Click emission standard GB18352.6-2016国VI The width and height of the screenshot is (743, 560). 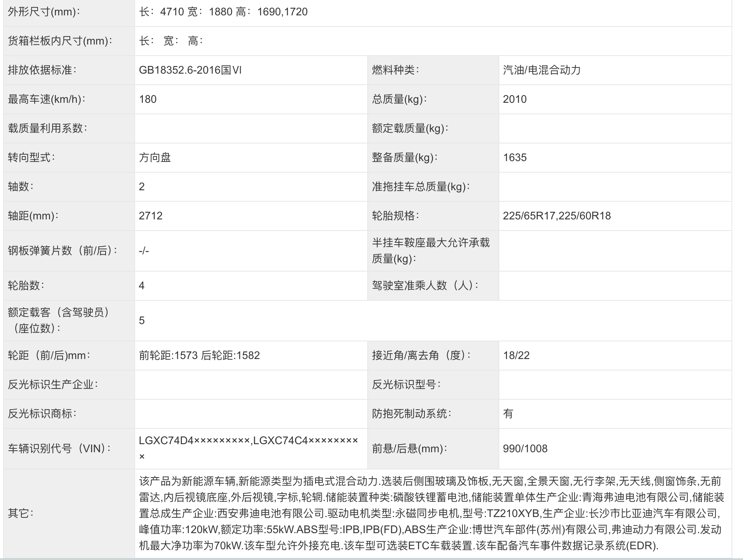coord(190,70)
